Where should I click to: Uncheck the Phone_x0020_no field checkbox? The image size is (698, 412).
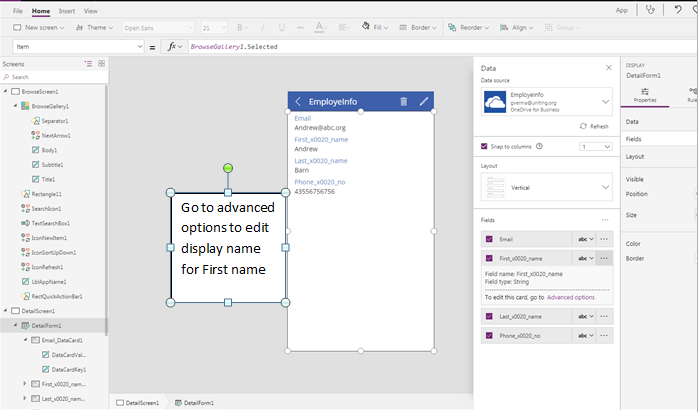489,335
